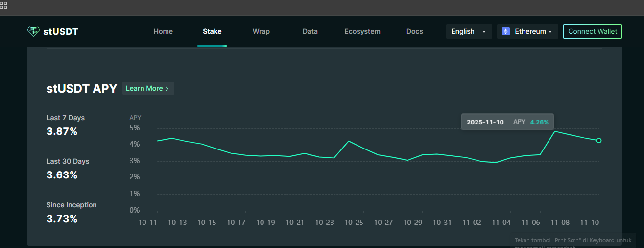Click the 10-11 date axis label
Screen dimensions: 644x248
[148, 223]
